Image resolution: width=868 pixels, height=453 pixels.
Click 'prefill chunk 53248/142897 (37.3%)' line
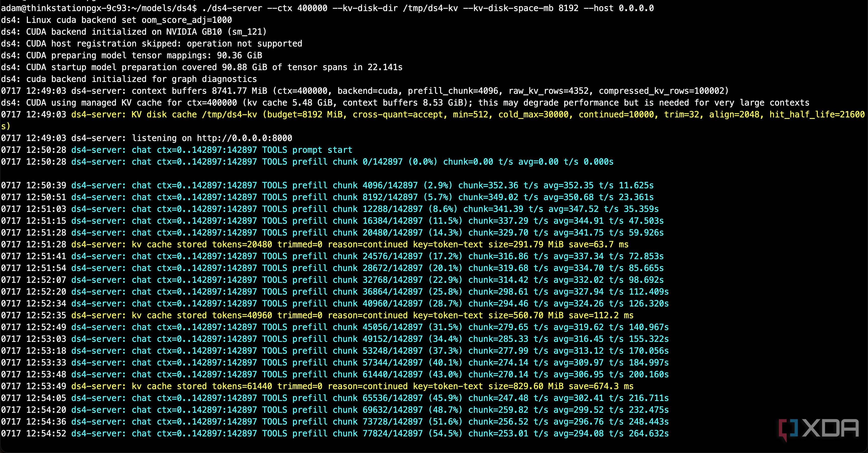(335, 350)
